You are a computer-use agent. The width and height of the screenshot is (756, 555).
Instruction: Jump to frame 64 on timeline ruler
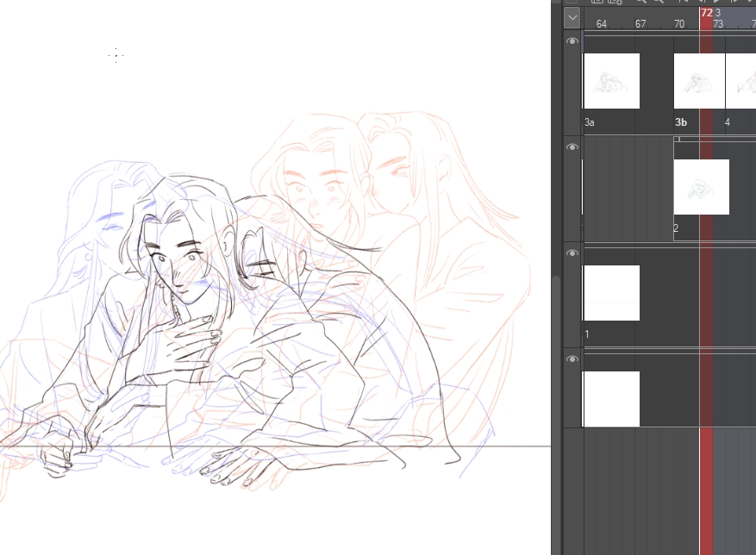click(x=601, y=24)
